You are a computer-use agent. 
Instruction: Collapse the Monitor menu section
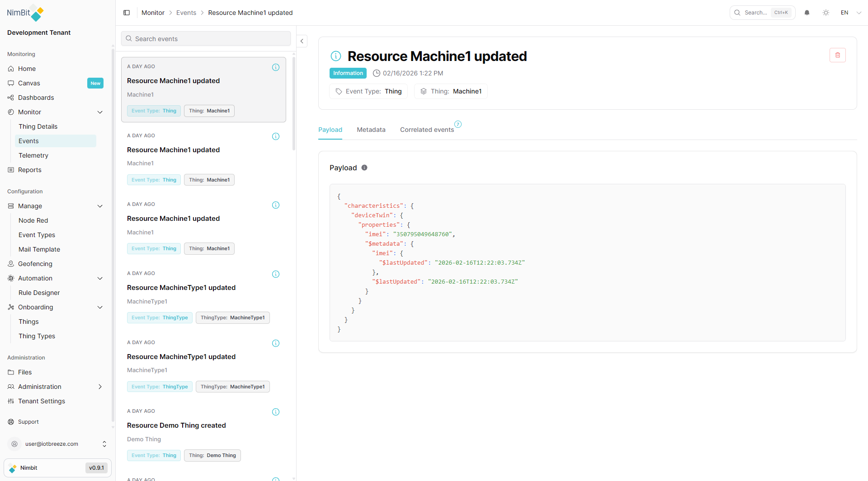coord(100,112)
